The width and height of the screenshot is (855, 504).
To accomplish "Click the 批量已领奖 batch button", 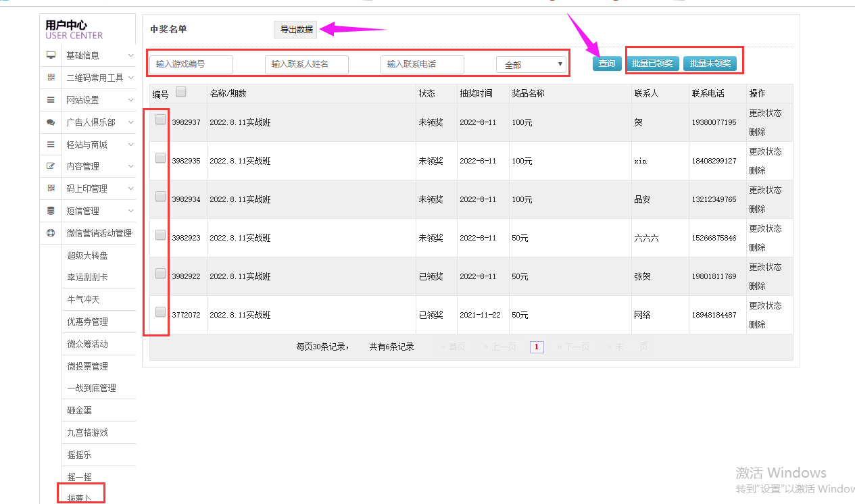I will 652,64.
